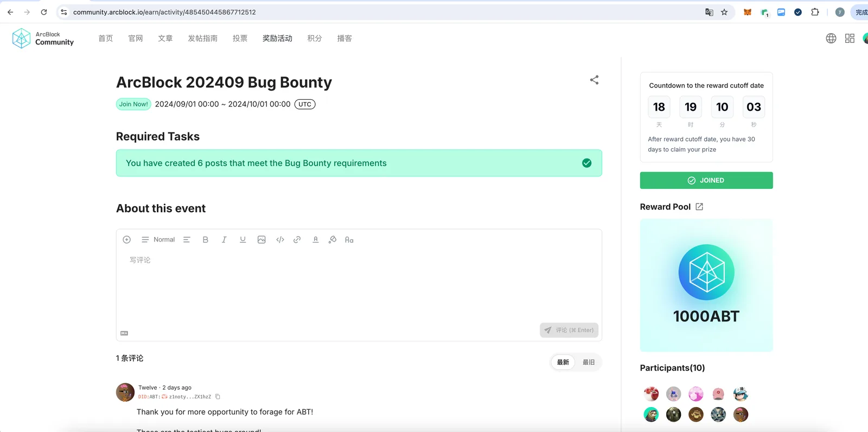Viewport: 868px width, 432px height.
Task: Click the completed 6 posts task banner
Action: [359, 163]
